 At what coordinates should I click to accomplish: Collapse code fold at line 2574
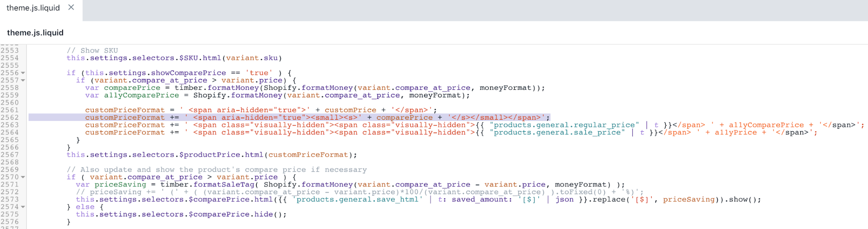23,207
